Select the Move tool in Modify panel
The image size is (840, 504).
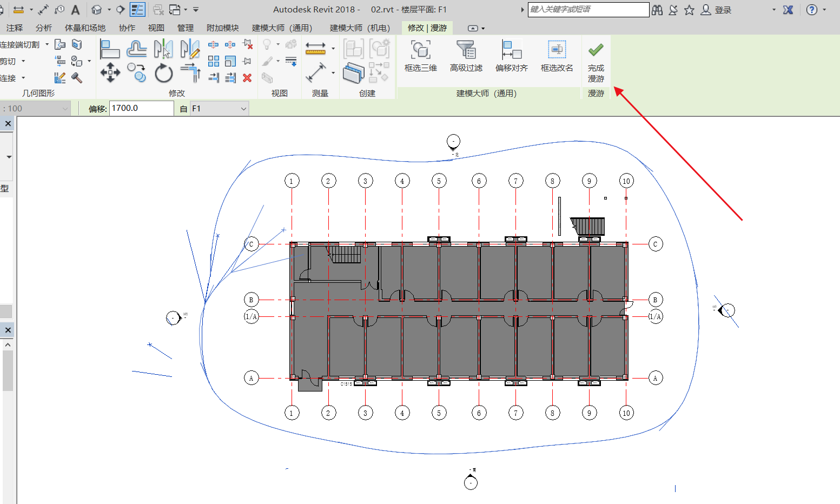pos(110,72)
